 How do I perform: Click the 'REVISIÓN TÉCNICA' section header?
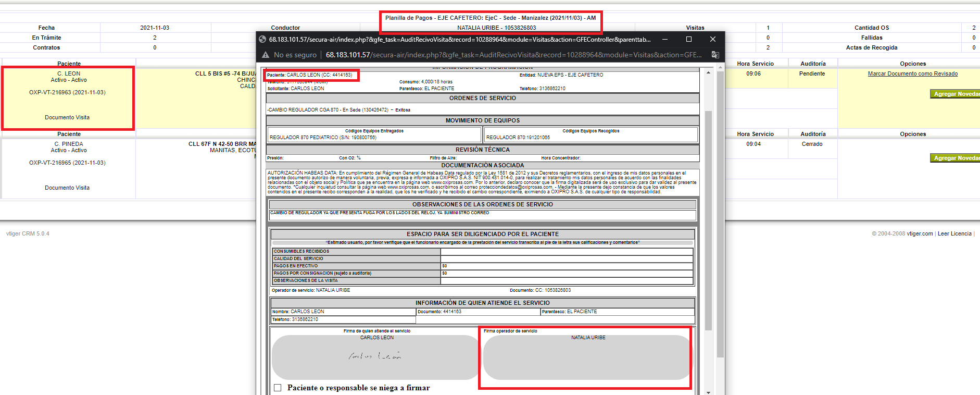483,150
